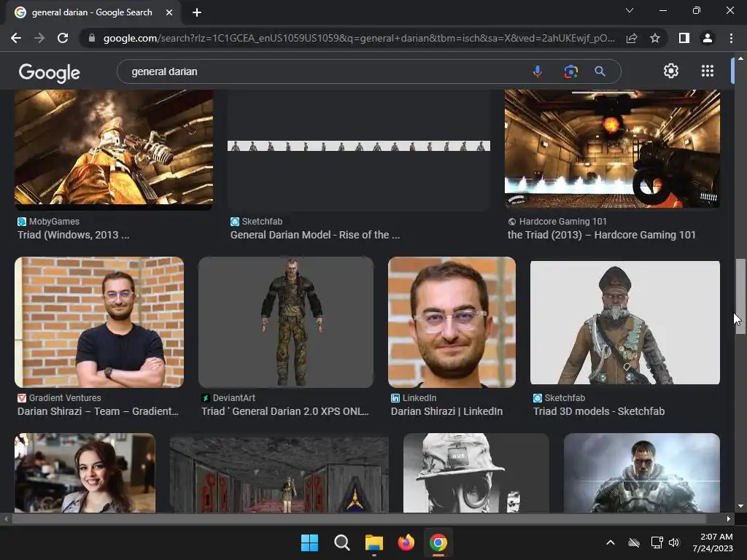
Task: Open the DeviantArt General Darian model image
Action: [x=286, y=322]
